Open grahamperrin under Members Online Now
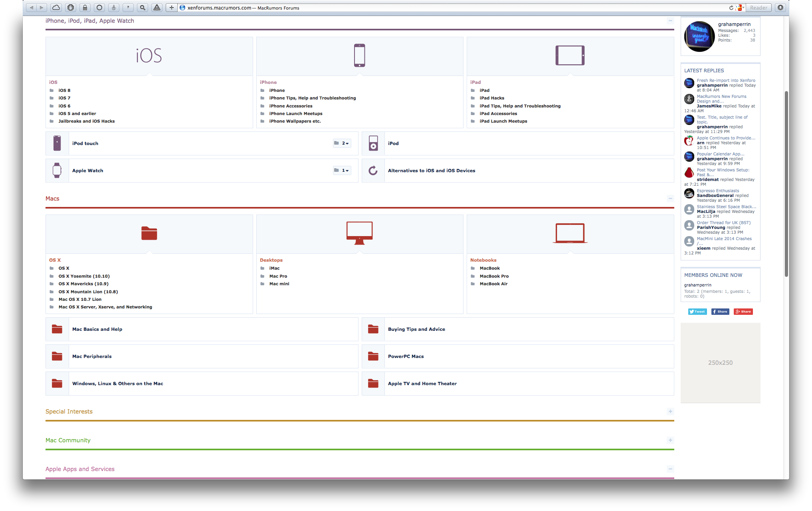The height and width of the screenshot is (511, 812). [x=697, y=285]
